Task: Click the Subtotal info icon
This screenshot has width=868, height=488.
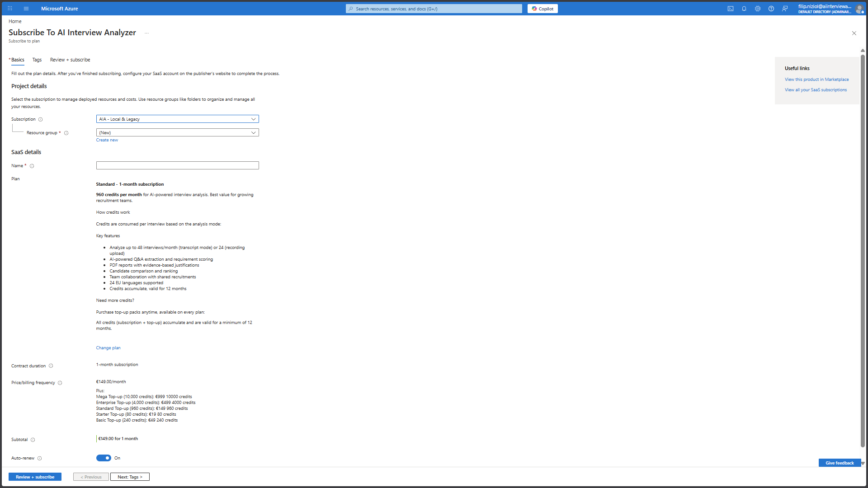Action: pos(33,440)
